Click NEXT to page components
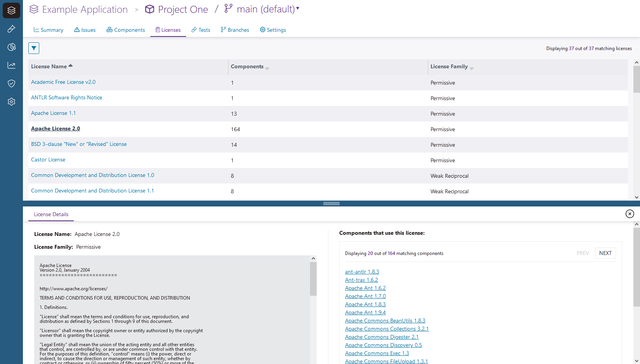 (x=605, y=253)
